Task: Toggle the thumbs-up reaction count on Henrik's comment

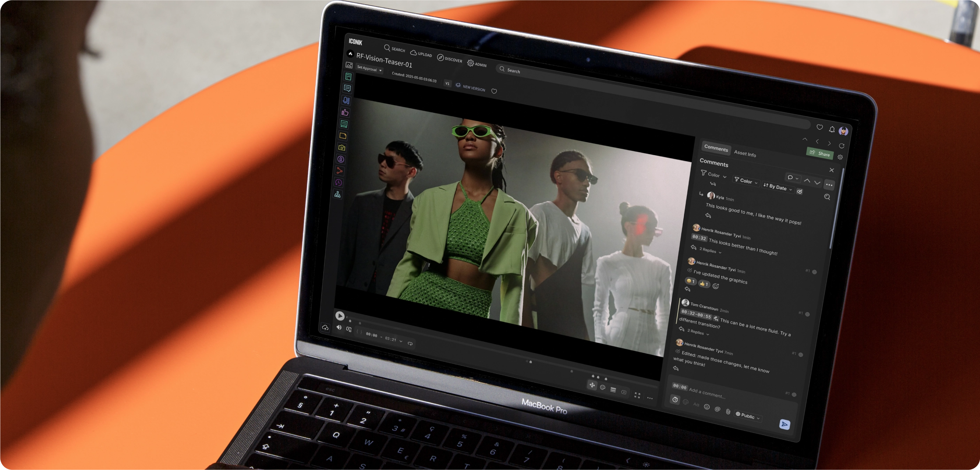Action: pyautogui.click(x=704, y=284)
